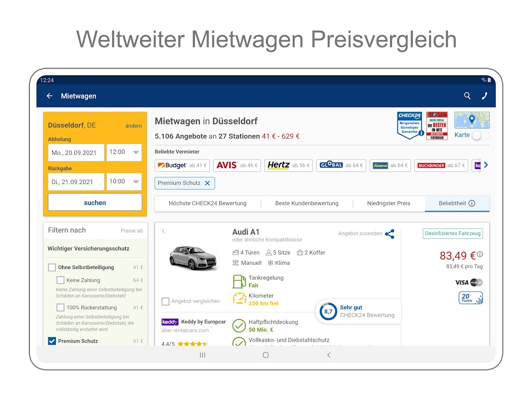Tap the Android back button
Image resolution: width=532 pixels, height=399 pixels.
click(329, 355)
